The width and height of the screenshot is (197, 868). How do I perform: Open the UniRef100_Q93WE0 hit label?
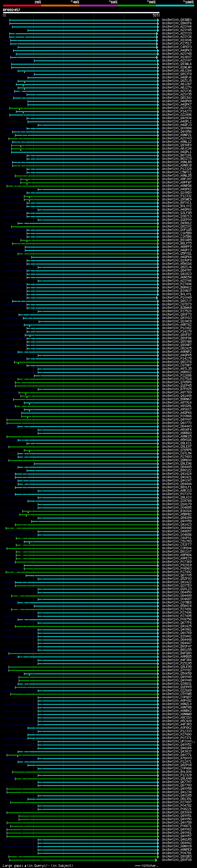click(x=177, y=20)
